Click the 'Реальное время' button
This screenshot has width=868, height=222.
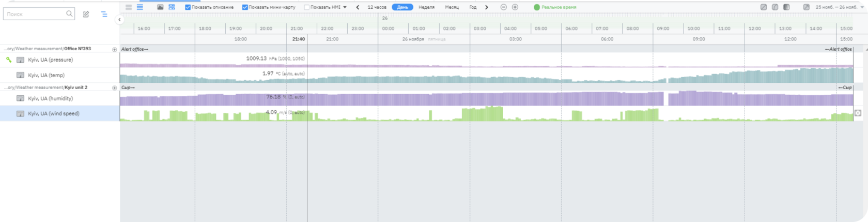tap(555, 7)
